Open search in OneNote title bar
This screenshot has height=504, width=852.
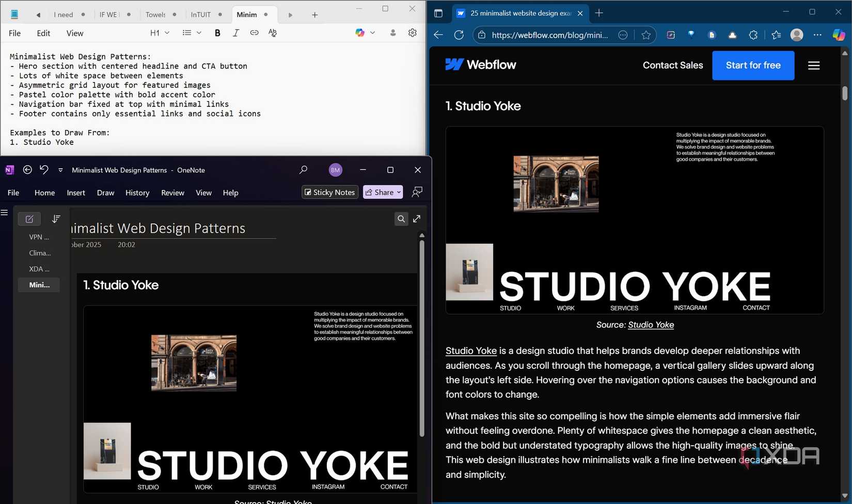(304, 170)
